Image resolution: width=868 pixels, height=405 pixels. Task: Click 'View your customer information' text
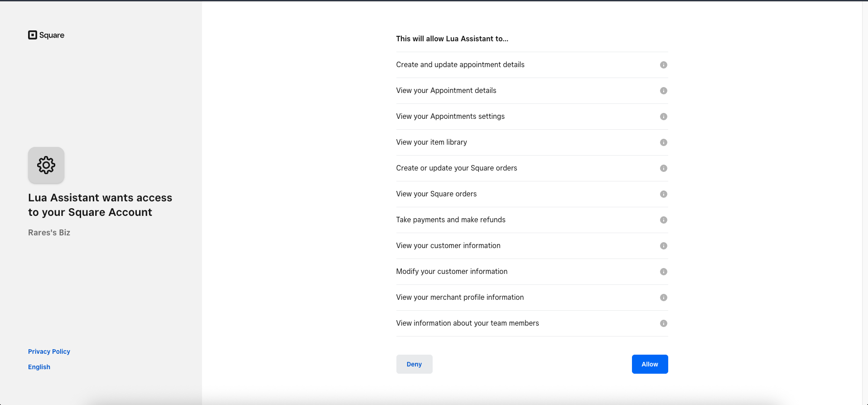[x=448, y=246]
